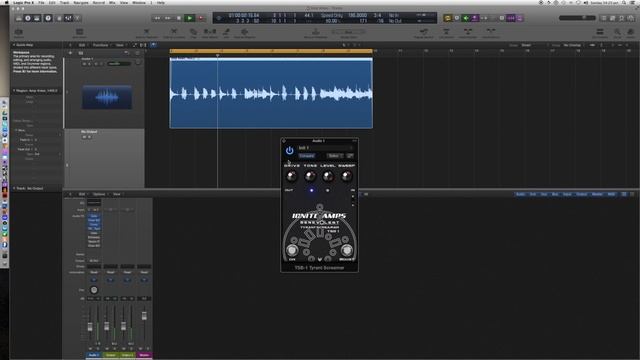Click the Cut Section toolbar icon

coord(446,33)
